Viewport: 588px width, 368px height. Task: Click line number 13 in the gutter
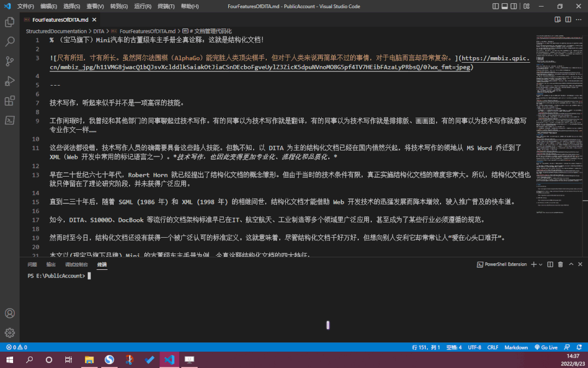pos(35,175)
